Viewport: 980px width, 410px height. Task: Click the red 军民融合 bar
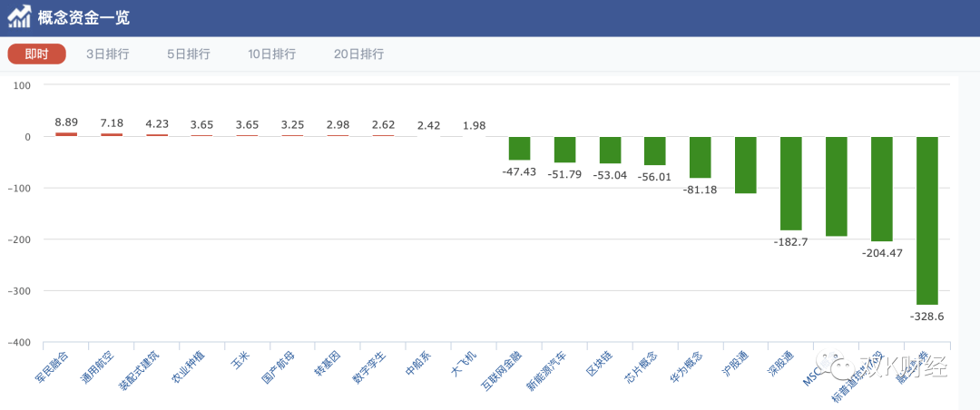[x=66, y=133]
